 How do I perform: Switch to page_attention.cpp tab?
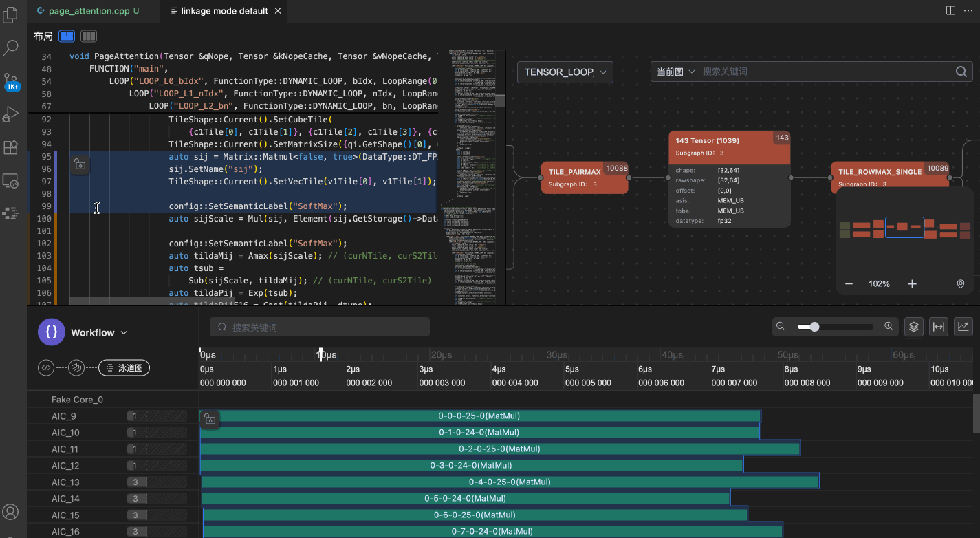[87, 11]
